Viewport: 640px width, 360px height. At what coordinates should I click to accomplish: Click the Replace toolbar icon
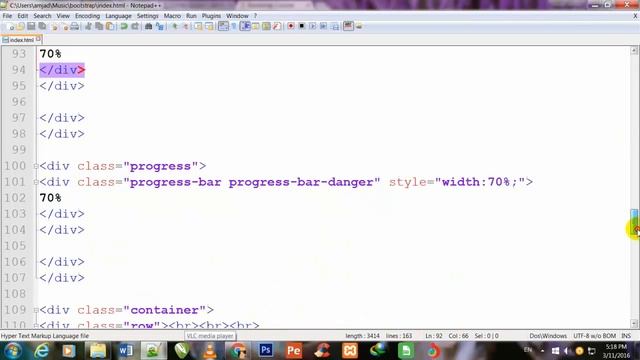tap(160, 27)
